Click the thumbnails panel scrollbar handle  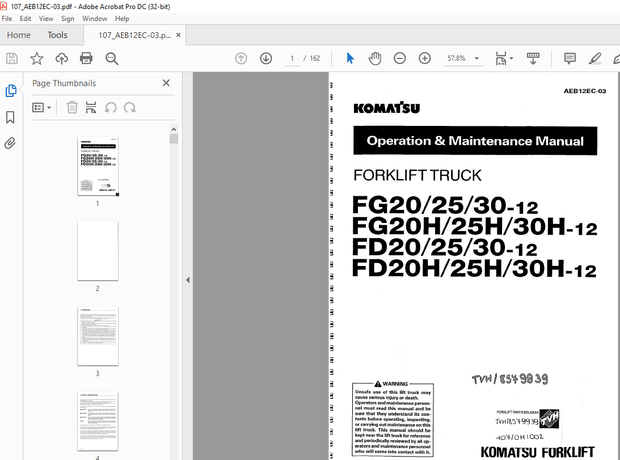[x=174, y=139]
